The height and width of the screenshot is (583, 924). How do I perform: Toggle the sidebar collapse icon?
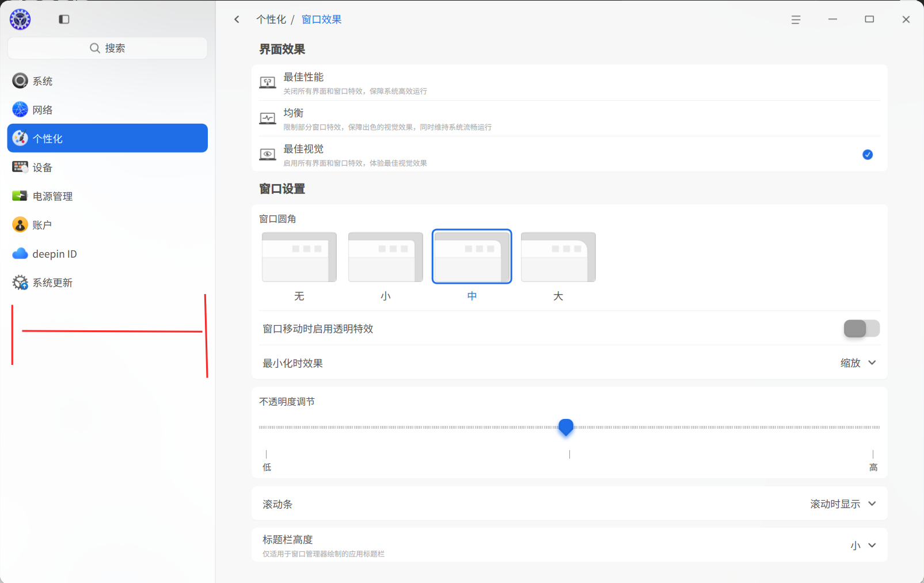pyautogui.click(x=64, y=20)
